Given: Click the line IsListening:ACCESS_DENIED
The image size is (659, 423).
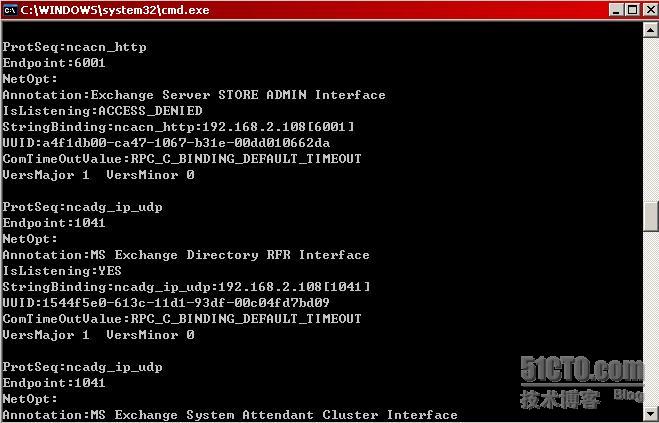Looking at the screenshot, I should 103,111.
